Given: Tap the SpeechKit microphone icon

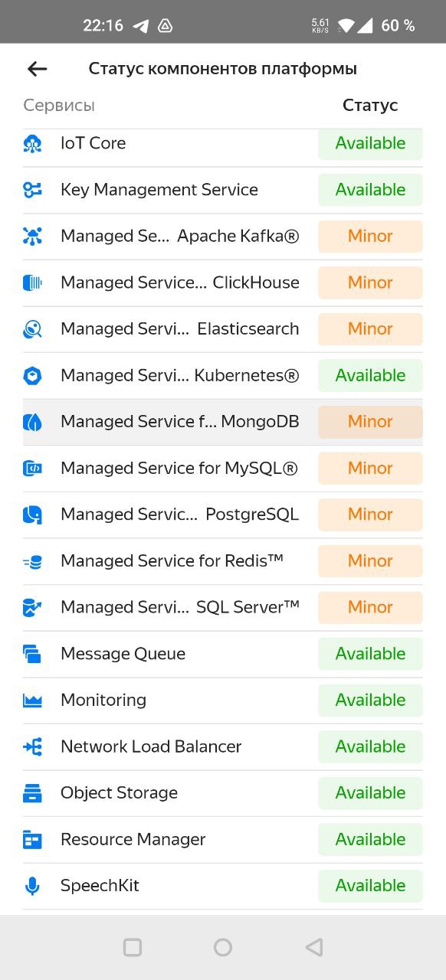Looking at the screenshot, I should click(32, 886).
